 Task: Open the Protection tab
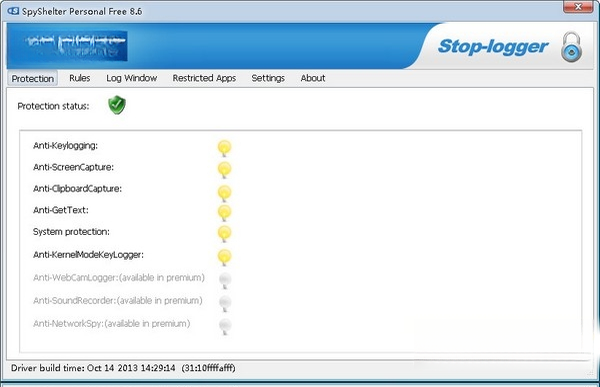(33, 78)
